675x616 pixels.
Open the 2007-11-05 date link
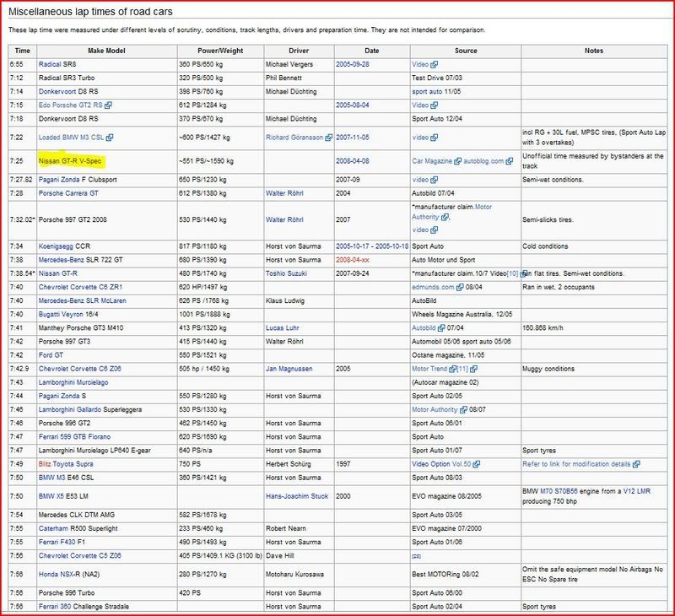coord(352,138)
